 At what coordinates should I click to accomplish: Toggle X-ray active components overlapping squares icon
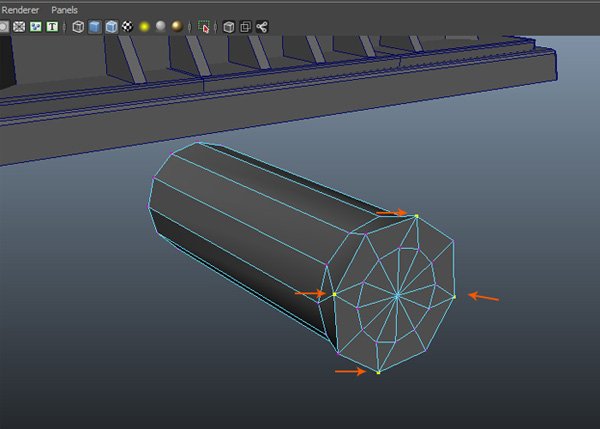pos(245,27)
